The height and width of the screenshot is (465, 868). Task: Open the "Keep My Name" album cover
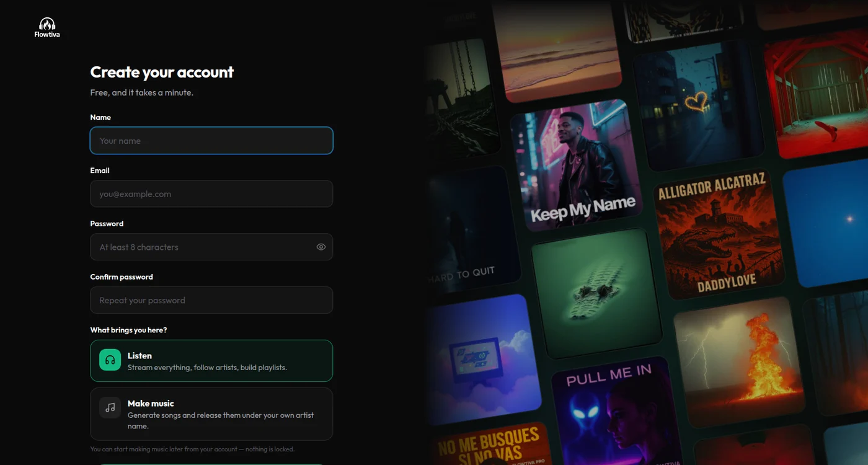tap(577, 165)
